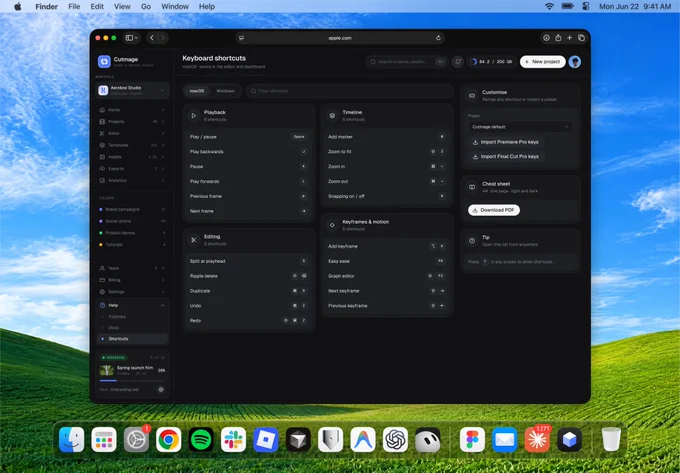Reload the page in Safari toolbar
Screen dimensions: 680x473
click(x=438, y=38)
